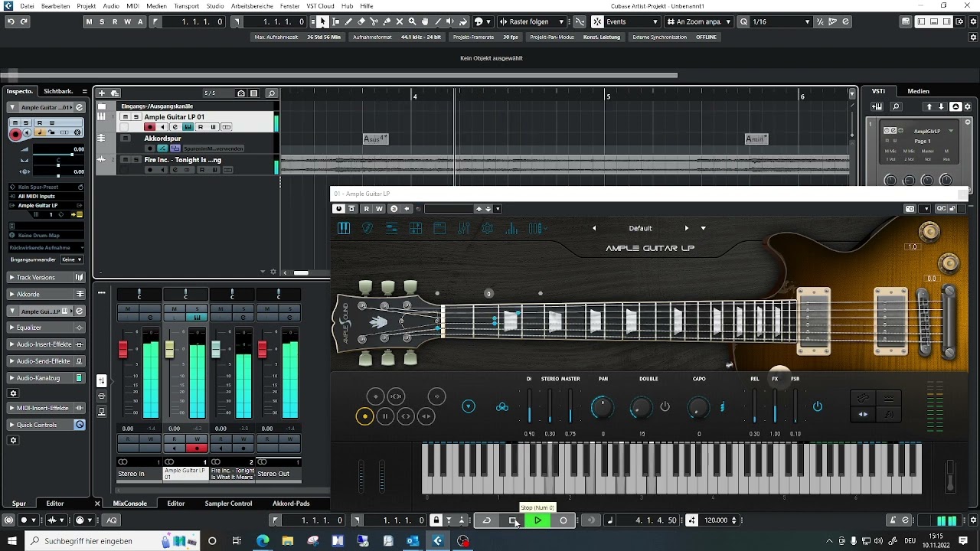Toggle the transport Cycle loop button
The image size is (980, 551).
[x=486, y=520]
